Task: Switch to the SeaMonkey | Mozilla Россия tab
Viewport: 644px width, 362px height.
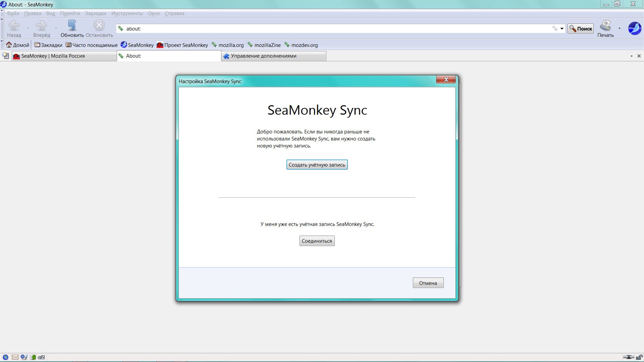Action: click(64, 56)
